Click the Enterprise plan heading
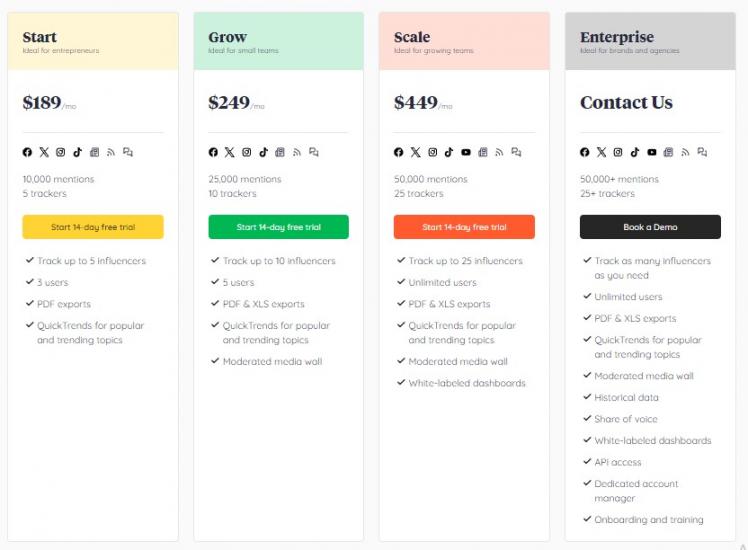 click(616, 37)
